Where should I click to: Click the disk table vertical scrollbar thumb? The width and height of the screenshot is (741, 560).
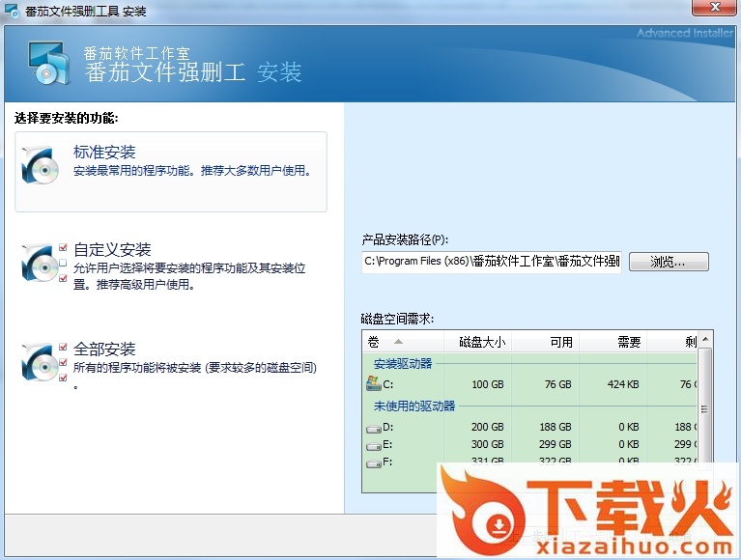[704, 409]
